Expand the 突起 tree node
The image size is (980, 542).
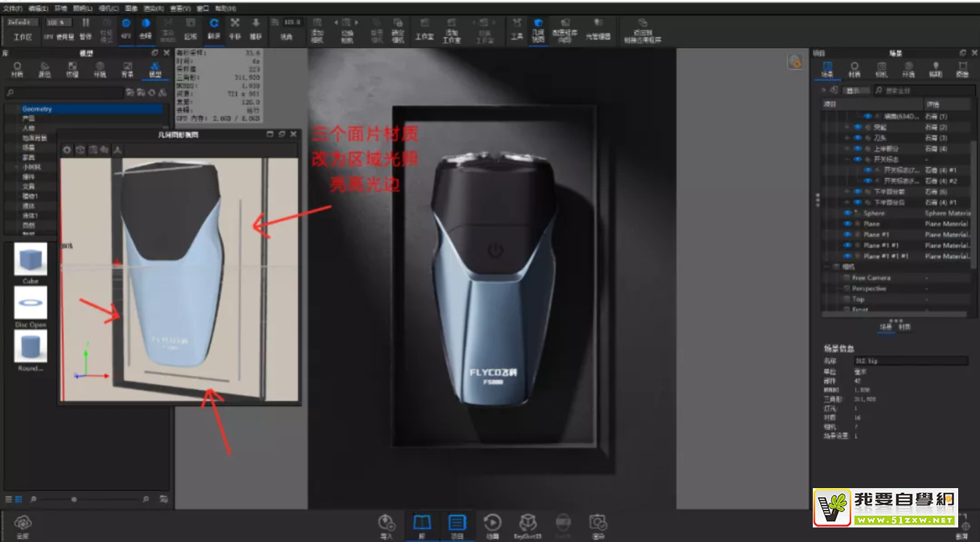[x=847, y=127]
